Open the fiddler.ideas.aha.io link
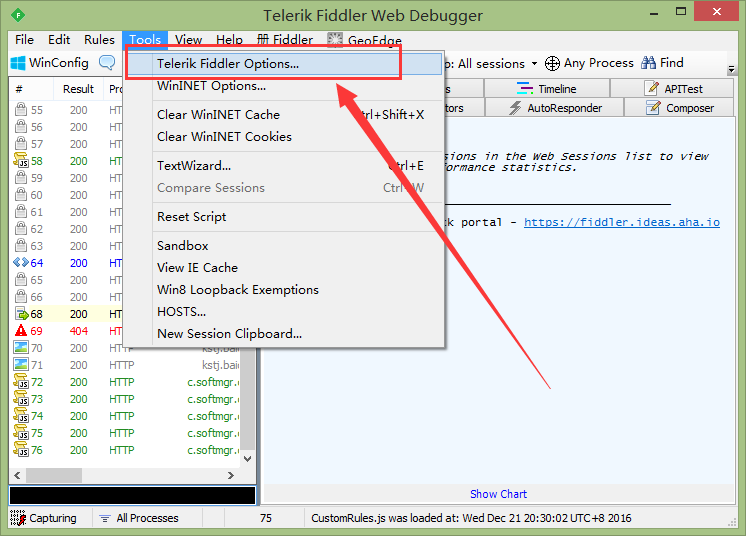 click(x=622, y=222)
